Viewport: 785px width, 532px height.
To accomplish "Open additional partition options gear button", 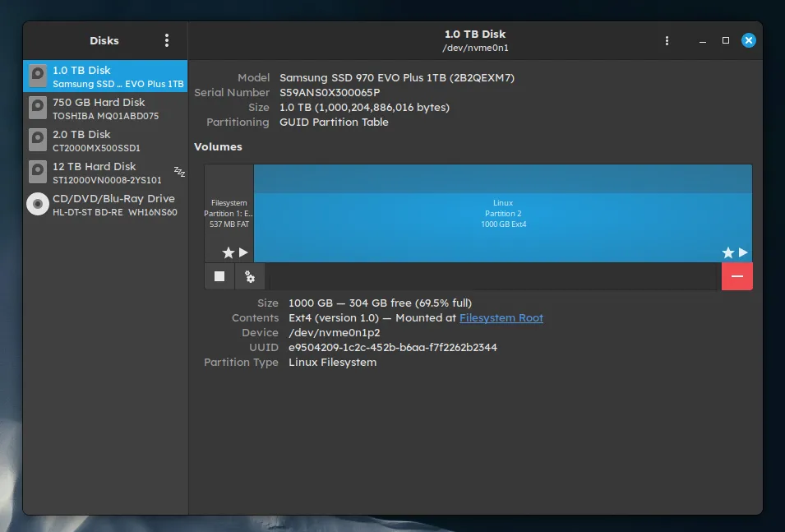I will [250, 277].
